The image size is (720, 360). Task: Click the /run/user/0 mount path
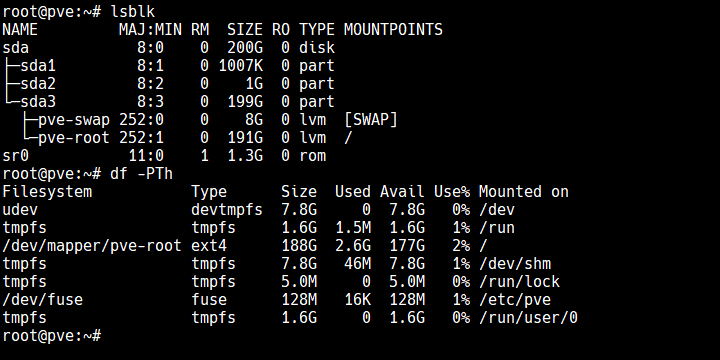click(528, 318)
